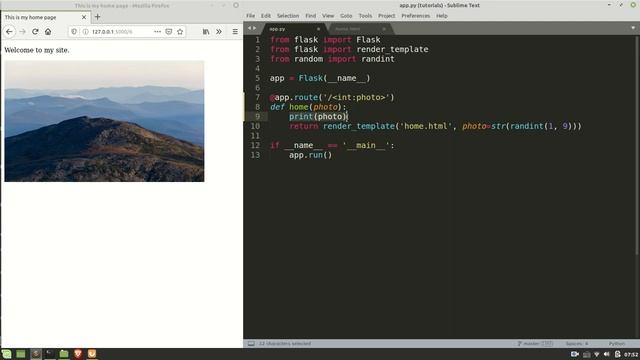This screenshot has height=360, width=640.
Task: Open tracking protection shield icon
Action: 74,31
